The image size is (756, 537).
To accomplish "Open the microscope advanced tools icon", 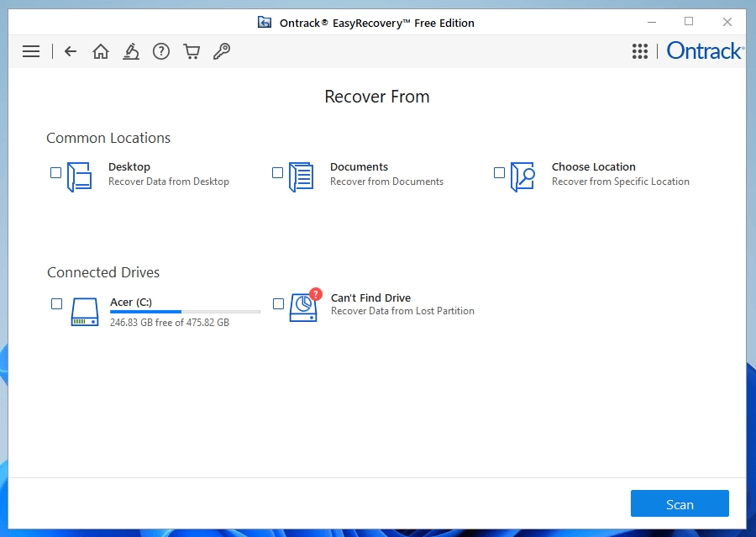I will tap(131, 51).
